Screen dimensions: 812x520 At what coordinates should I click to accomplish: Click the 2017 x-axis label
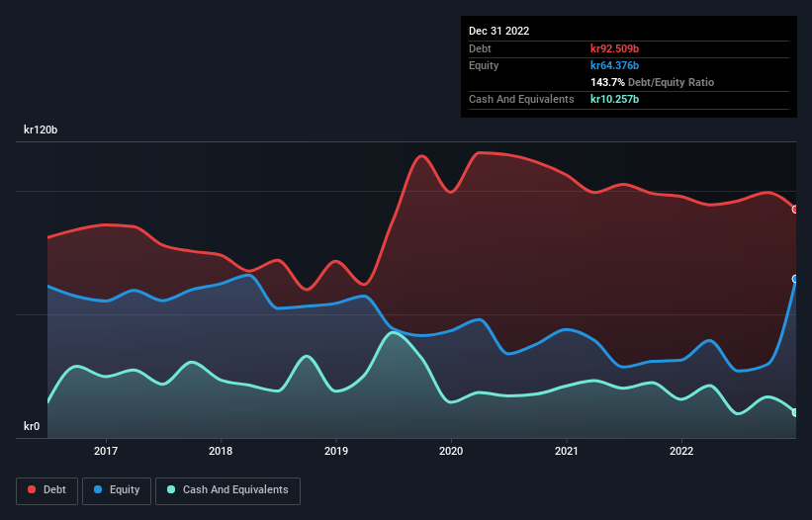tap(106, 451)
